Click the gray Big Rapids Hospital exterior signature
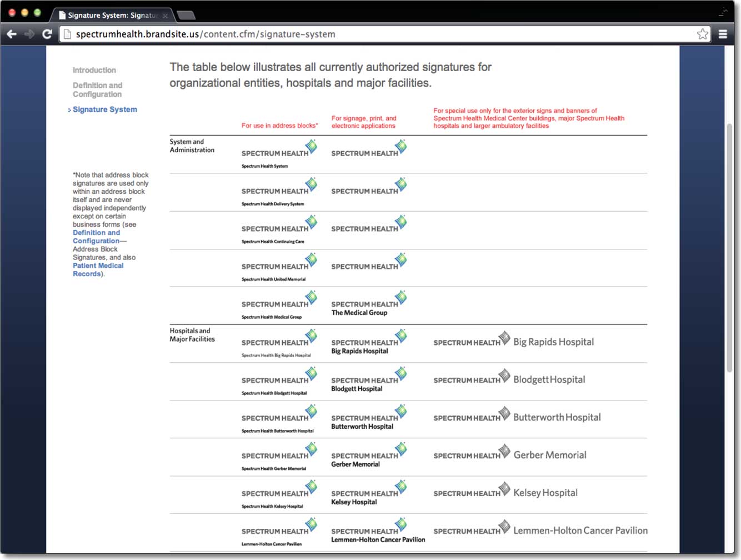741x560 pixels. click(514, 340)
